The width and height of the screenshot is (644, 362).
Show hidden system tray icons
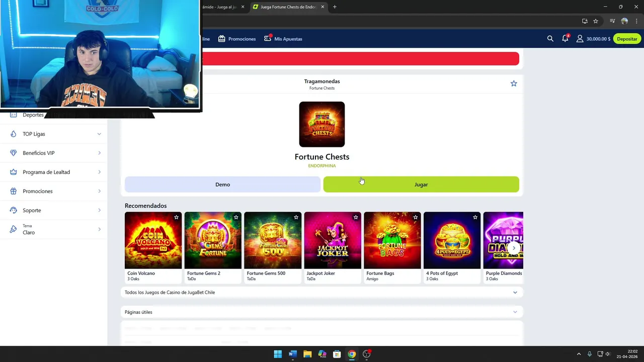tap(579, 354)
